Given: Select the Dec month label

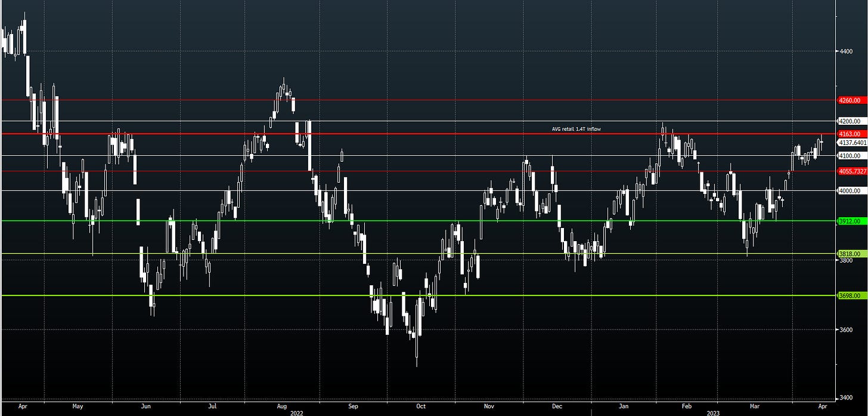Looking at the screenshot, I should [557, 406].
